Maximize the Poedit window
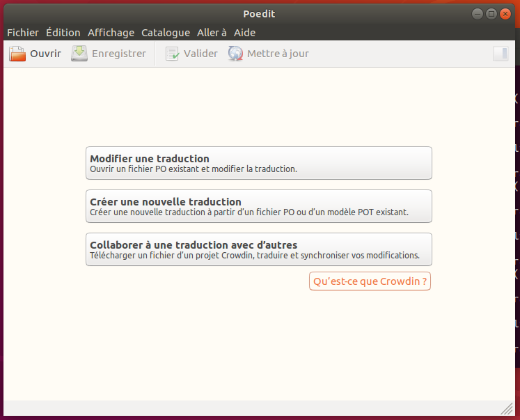 click(x=491, y=14)
